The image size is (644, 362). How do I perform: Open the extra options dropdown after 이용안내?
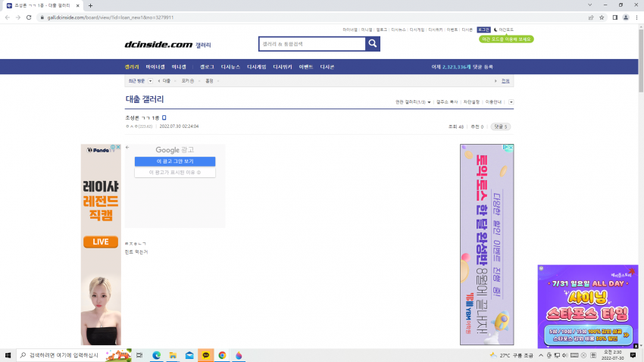tap(511, 101)
